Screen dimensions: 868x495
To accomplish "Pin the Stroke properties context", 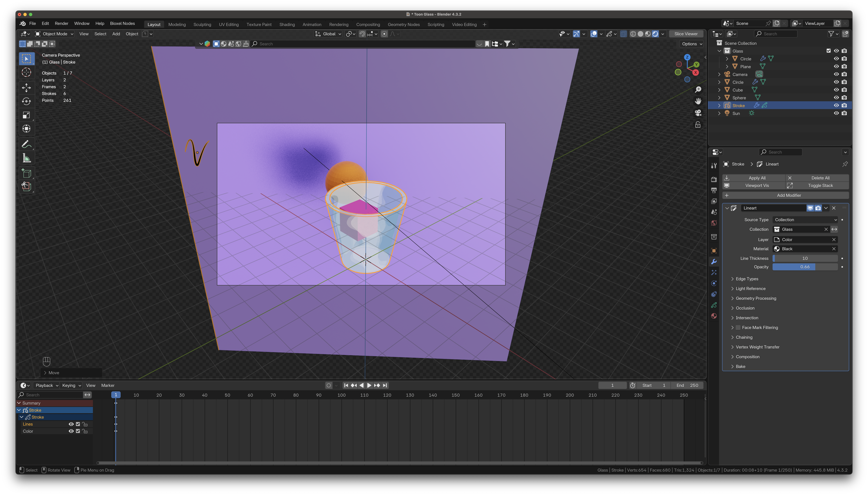I will click(x=845, y=164).
